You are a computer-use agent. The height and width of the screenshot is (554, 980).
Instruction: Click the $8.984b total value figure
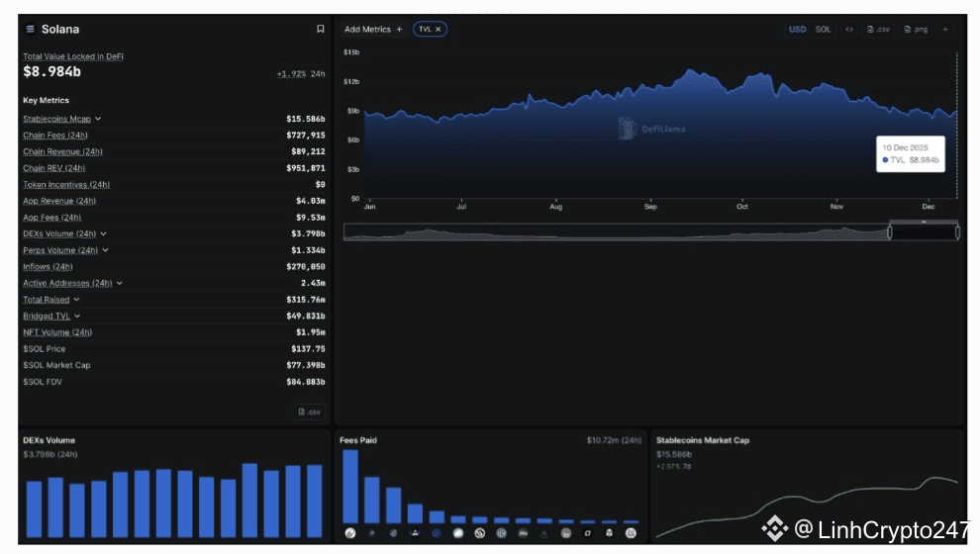pyautogui.click(x=51, y=72)
